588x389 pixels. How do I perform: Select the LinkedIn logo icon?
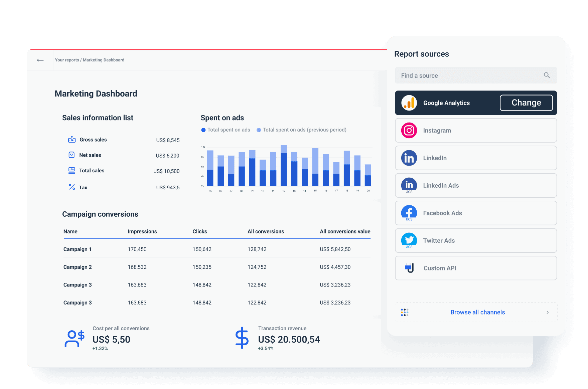(409, 158)
